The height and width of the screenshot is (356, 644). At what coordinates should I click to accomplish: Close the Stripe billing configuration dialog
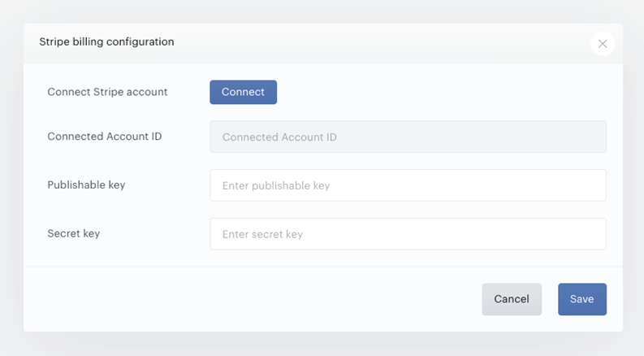tap(602, 44)
